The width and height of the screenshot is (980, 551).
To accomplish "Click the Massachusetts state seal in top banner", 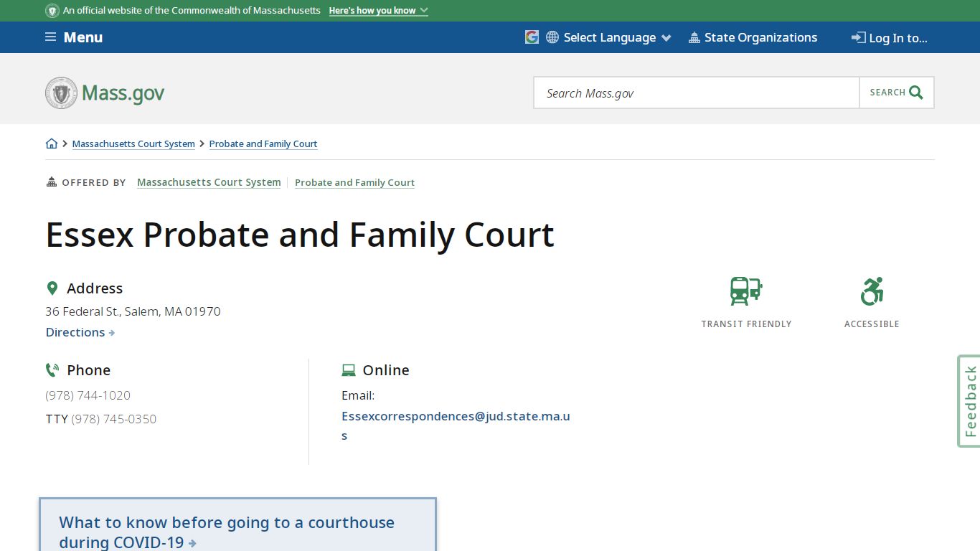I will 52,11.
